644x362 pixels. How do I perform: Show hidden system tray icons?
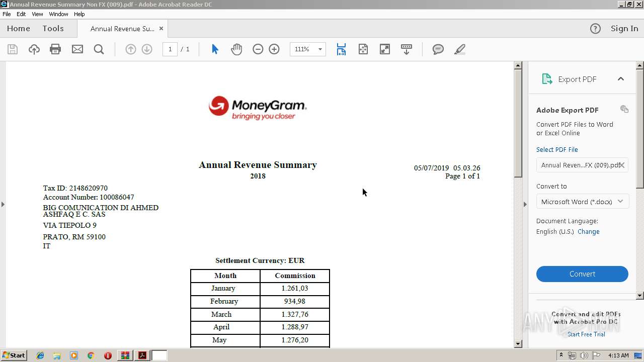pos(561,355)
